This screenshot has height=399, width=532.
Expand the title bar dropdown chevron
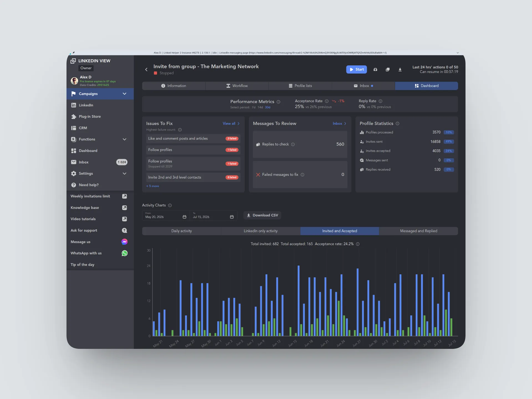[x=457, y=53]
